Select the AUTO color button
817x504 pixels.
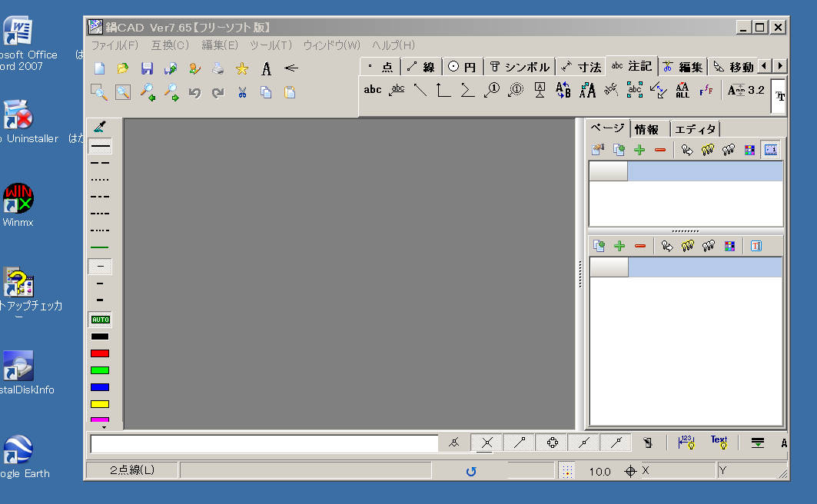click(x=100, y=320)
